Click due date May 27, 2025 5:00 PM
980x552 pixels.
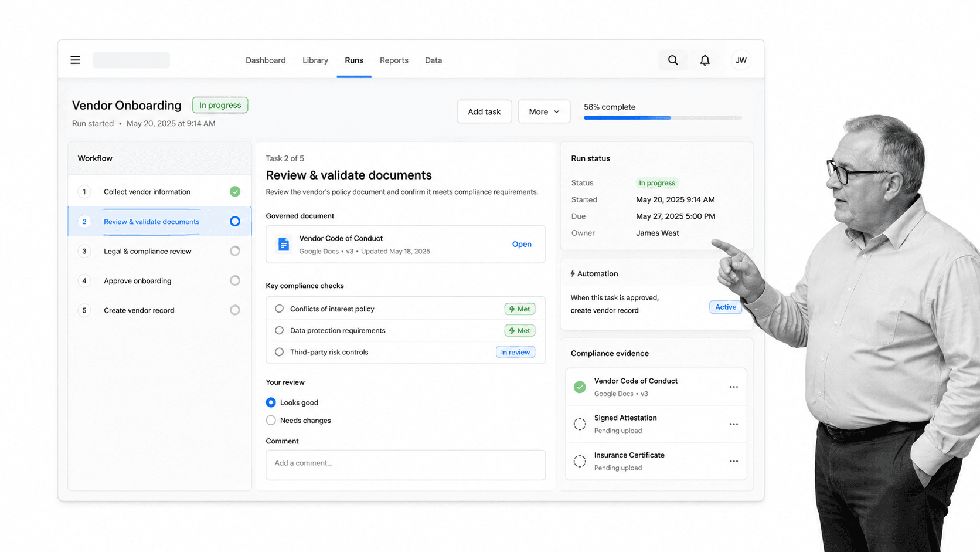pos(675,216)
